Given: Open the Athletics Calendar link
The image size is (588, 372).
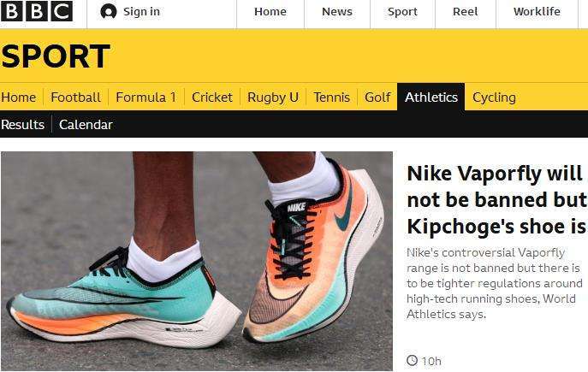Looking at the screenshot, I should pyautogui.click(x=86, y=125).
